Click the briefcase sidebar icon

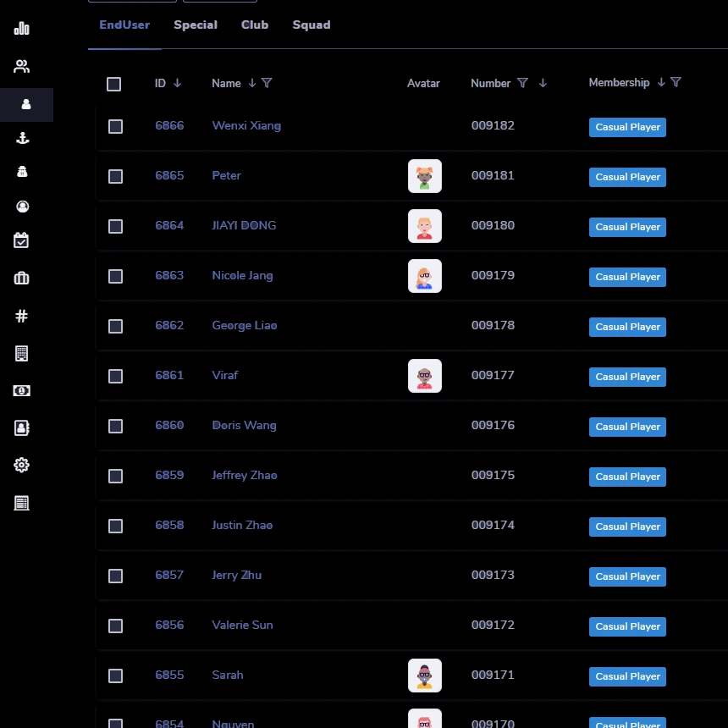[22, 279]
